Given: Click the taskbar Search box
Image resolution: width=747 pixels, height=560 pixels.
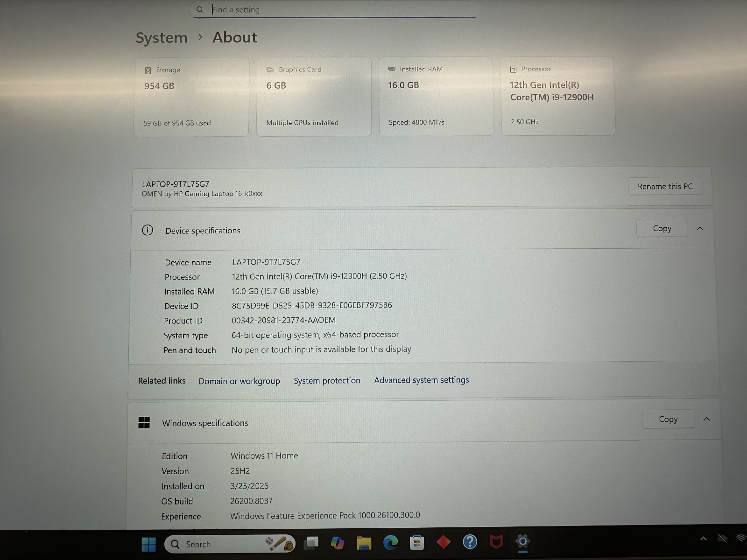Looking at the screenshot, I should click(230, 544).
